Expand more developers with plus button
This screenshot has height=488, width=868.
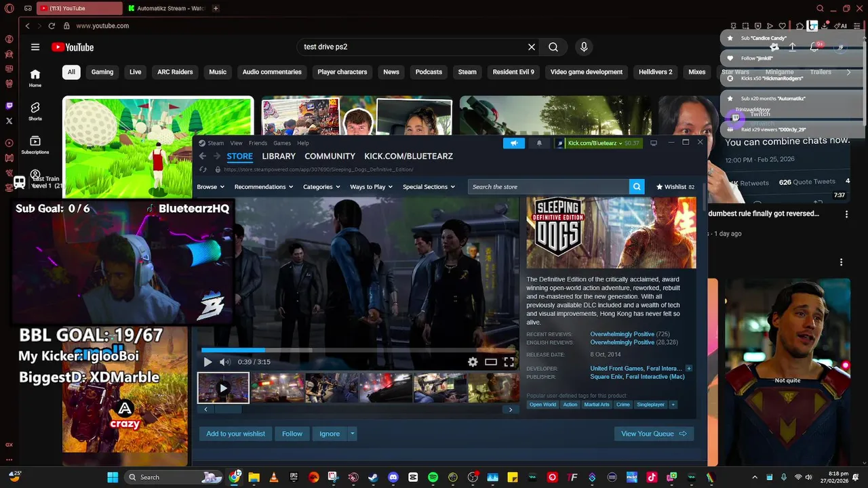(x=688, y=369)
